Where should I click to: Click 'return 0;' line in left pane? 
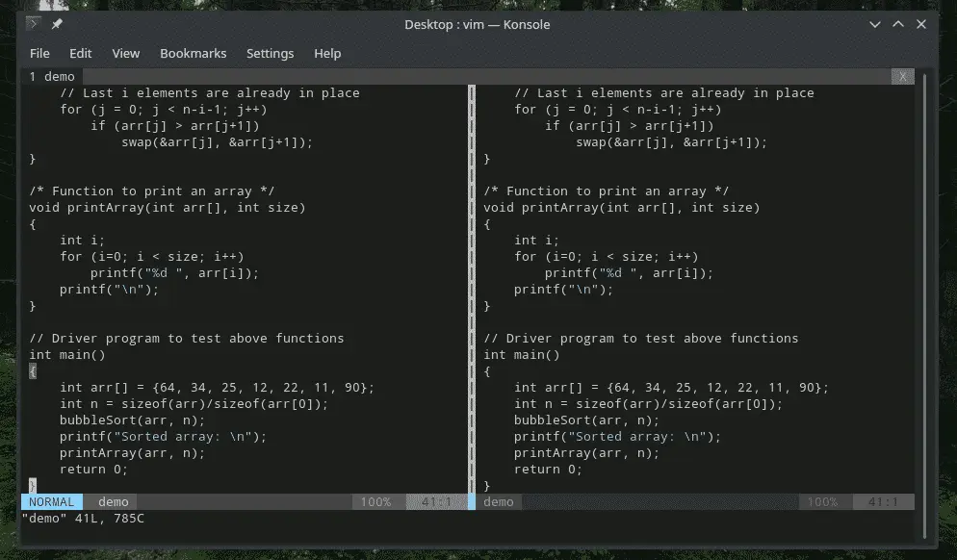click(x=93, y=470)
